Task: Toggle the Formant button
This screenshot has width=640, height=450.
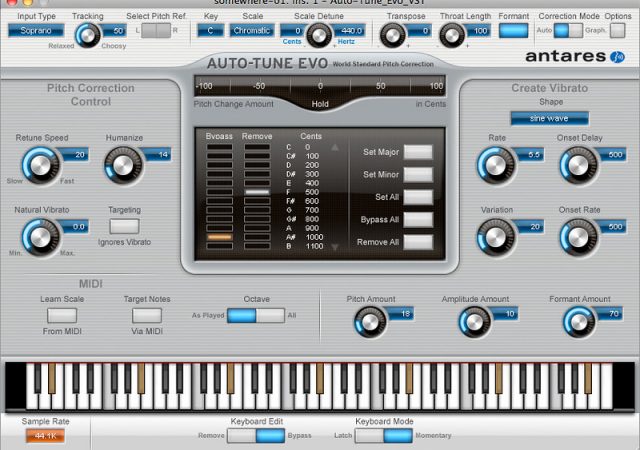Action: pyautogui.click(x=513, y=31)
